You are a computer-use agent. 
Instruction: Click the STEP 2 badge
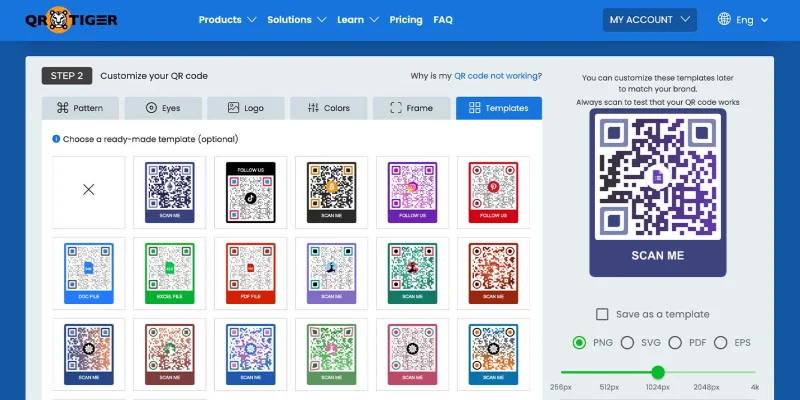click(x=67, y=76)
